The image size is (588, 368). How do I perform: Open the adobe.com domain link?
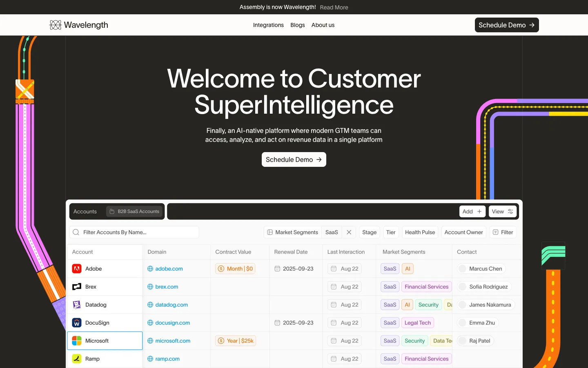coord(169,269)
